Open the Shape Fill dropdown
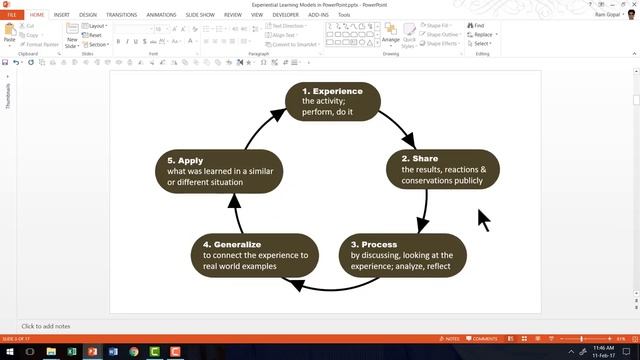 coord(436,25)
